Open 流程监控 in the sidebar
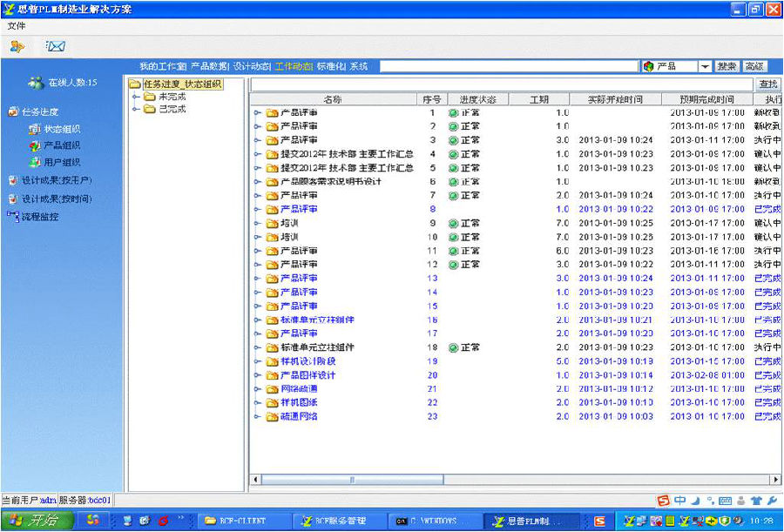Screen dimensions: 784x532 (x=40, y=217)
